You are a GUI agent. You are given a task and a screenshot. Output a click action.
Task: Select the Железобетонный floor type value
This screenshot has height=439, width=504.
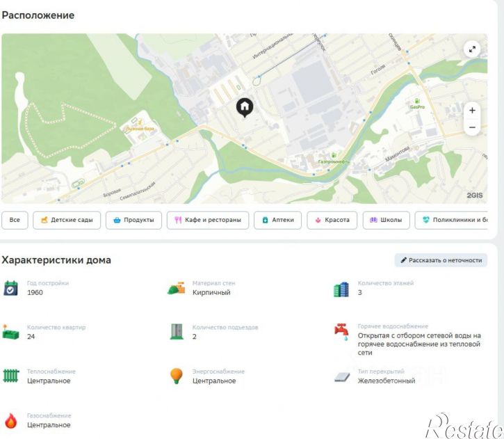[x=387, y=381]
